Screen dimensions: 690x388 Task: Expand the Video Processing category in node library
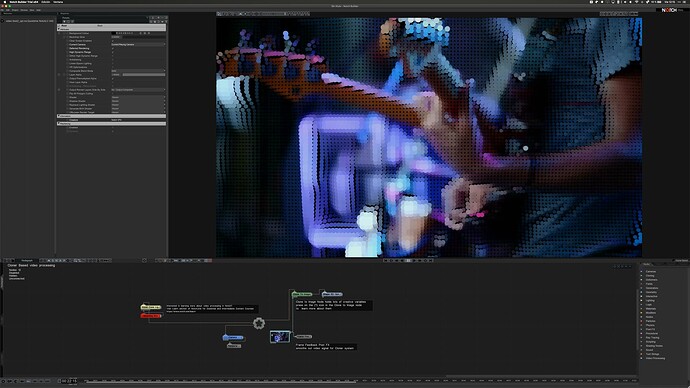(641, 358)
